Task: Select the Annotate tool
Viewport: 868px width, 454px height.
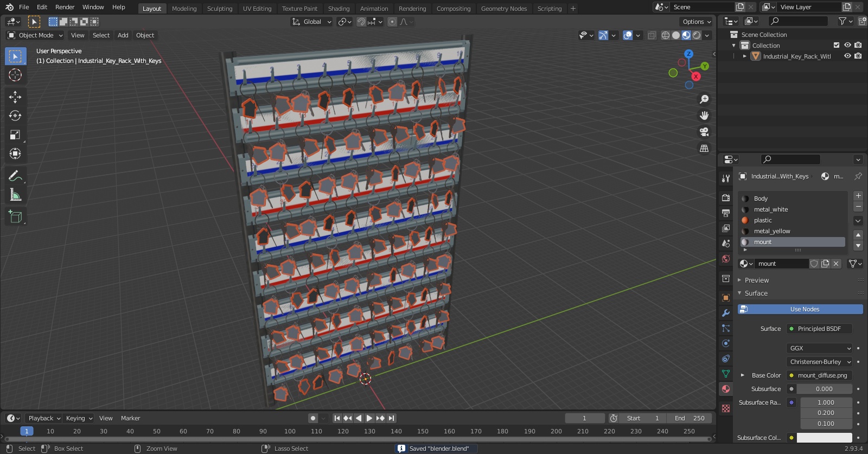Action: point(15,176)
